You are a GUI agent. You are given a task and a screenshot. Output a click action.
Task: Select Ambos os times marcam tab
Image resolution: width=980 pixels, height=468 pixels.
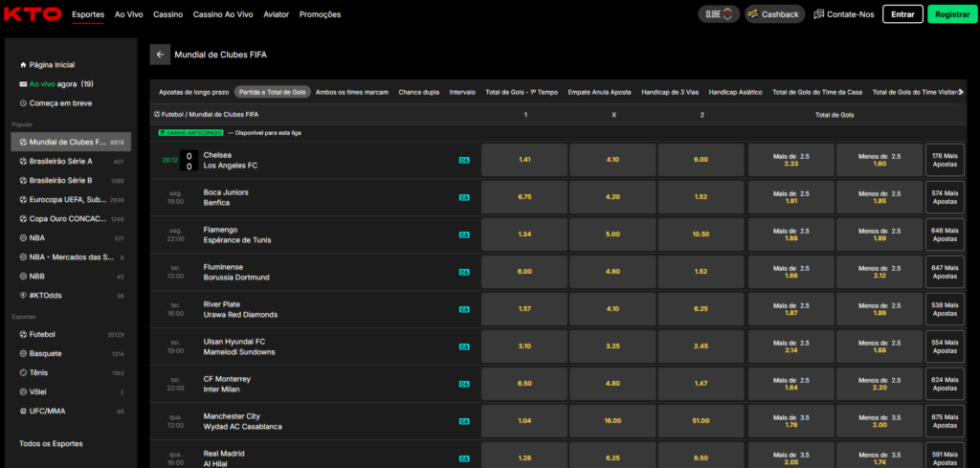click(352, 92)
